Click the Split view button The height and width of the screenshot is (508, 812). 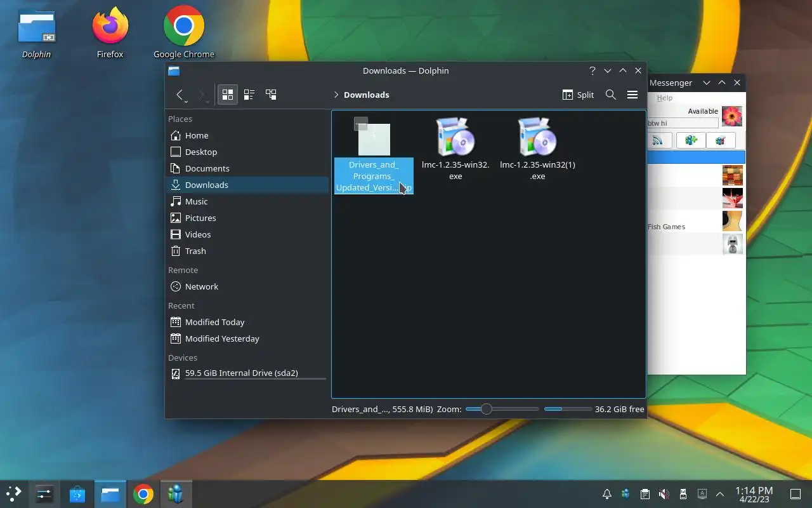pyautogui.click(x=578, y=95)
